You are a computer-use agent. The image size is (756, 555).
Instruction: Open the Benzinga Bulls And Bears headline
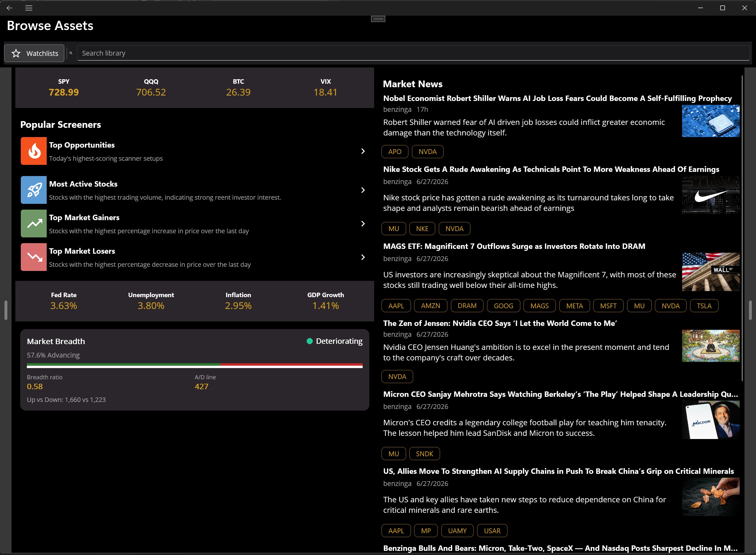561,548
